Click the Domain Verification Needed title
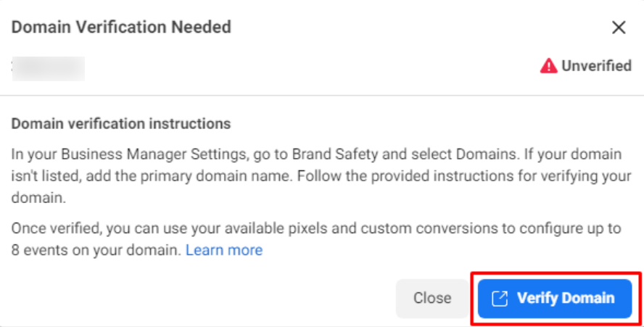 point(122,28)
